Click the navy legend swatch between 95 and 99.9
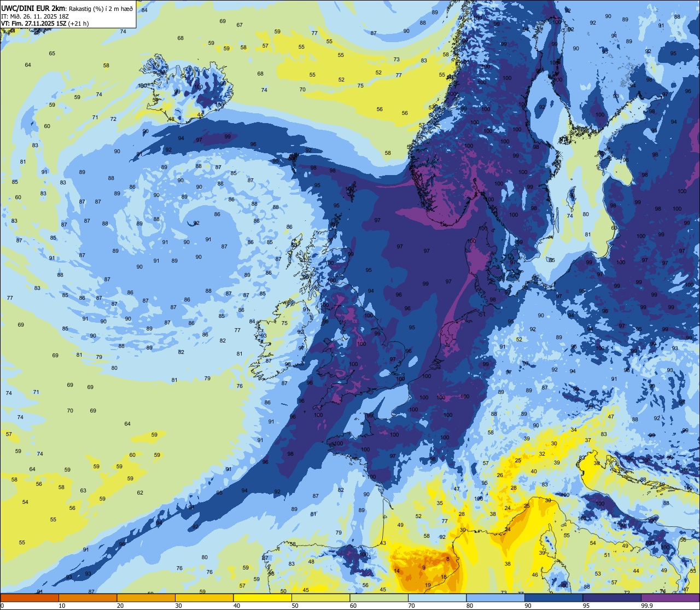The height and width of the screenshot is (610, 700). (x=612, y=597)
